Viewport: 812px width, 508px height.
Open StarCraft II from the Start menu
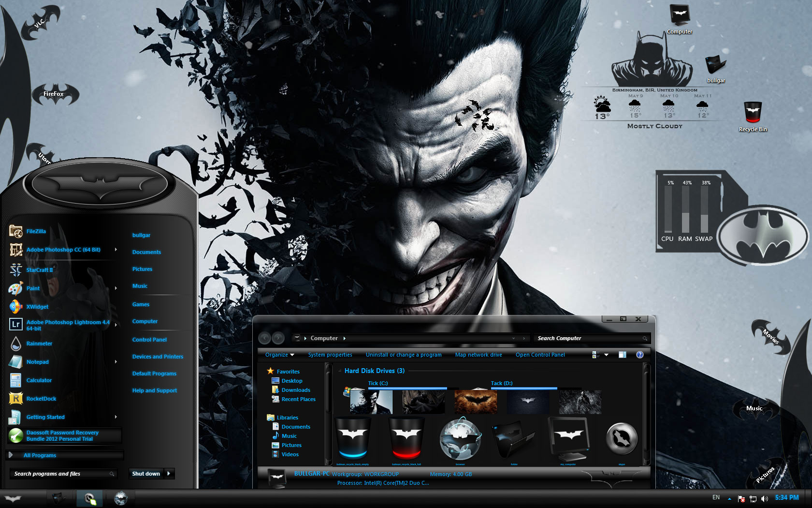(x=39, y=270)
